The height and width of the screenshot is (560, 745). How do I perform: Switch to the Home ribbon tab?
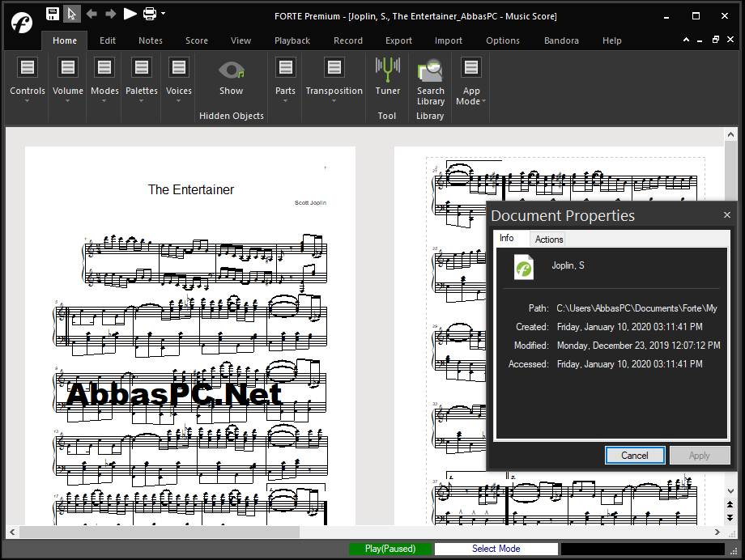(65, 40)
